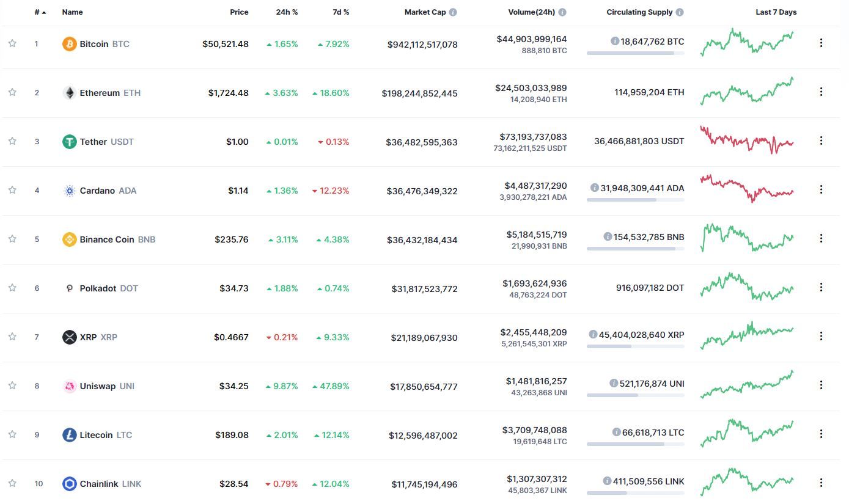Click info icon beside Binance Coin supply
849x504 pixels.
(608, 236)
